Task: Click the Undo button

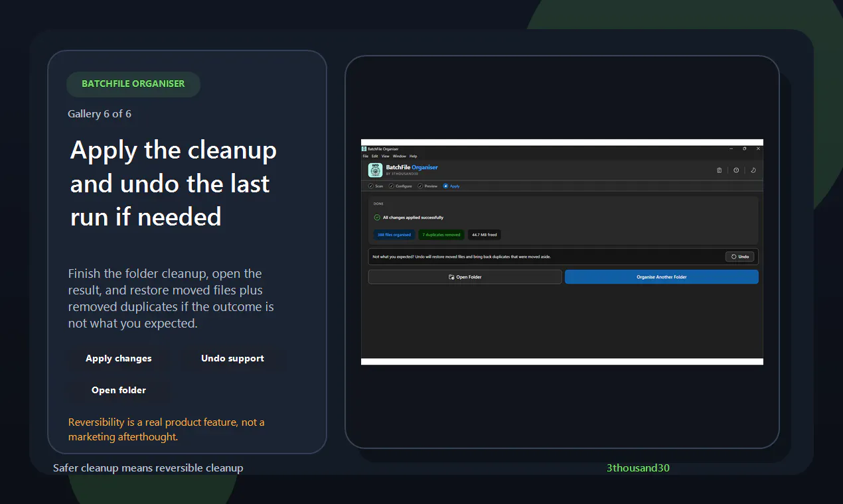Action: tap(739, 257)
